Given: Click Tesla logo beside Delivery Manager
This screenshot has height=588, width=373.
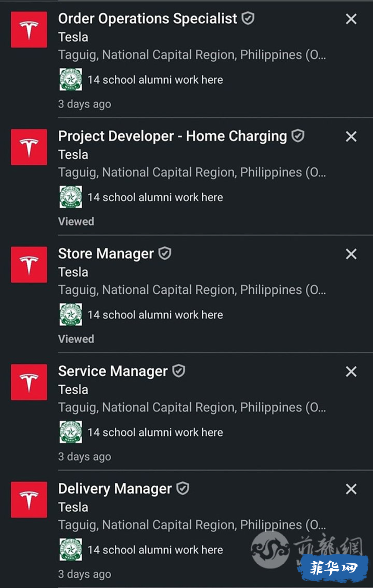Looking at the screenshot, I should pyautogui.click(x=29, y=500).
